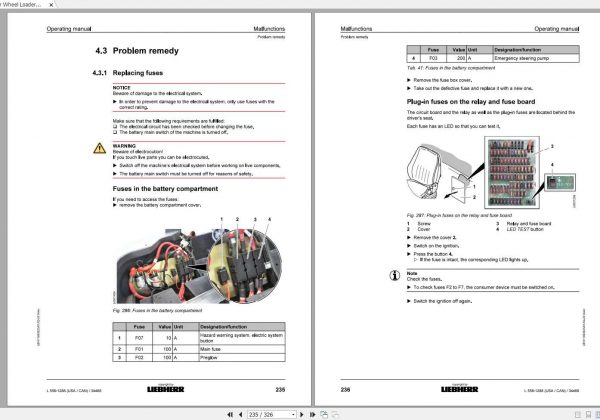
Task: Click the Liebherr logo on right page
Action: click(460, 389)
